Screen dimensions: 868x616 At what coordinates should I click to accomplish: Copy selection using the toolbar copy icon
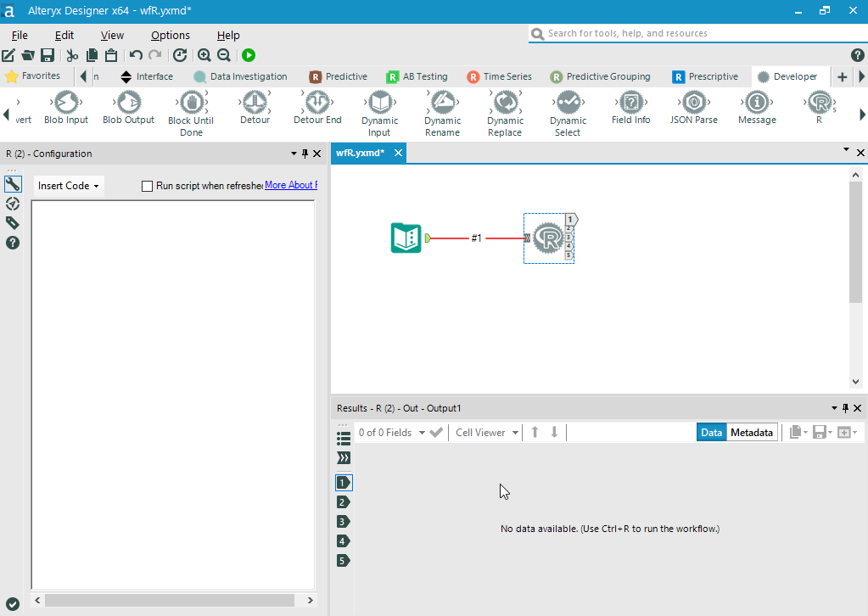(x=92, y=55)
